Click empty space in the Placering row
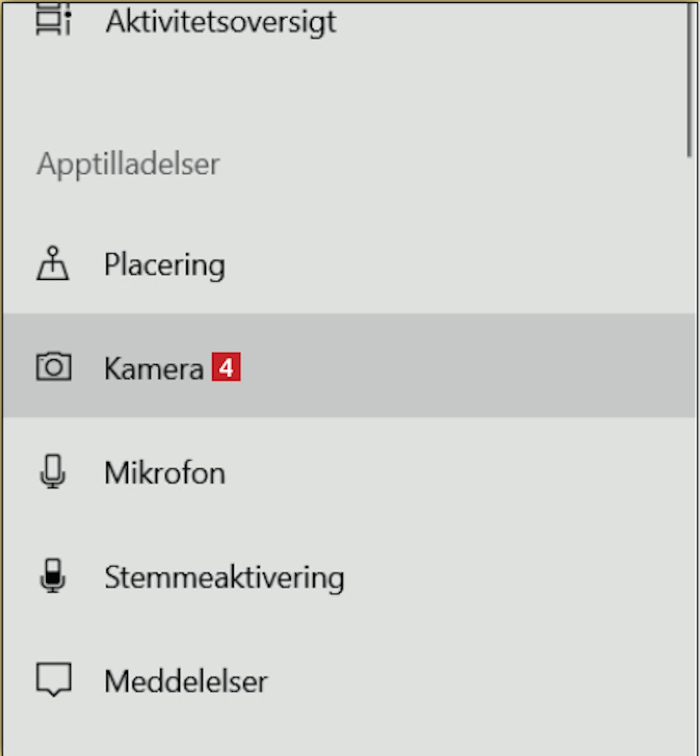 tap(467, 264)
